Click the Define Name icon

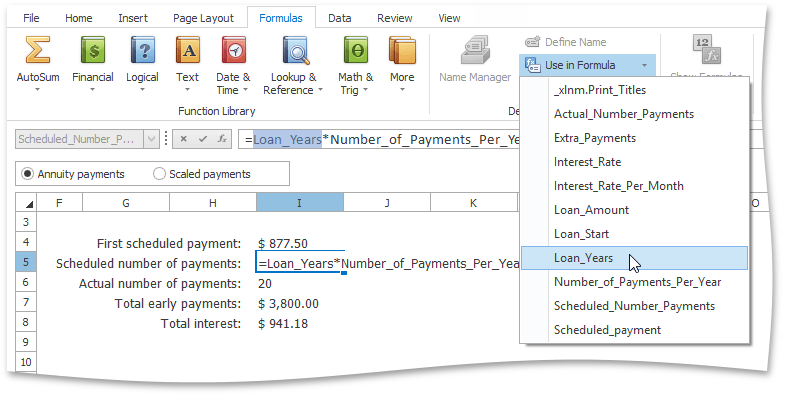pyautogui.click(x=532, y=42)
